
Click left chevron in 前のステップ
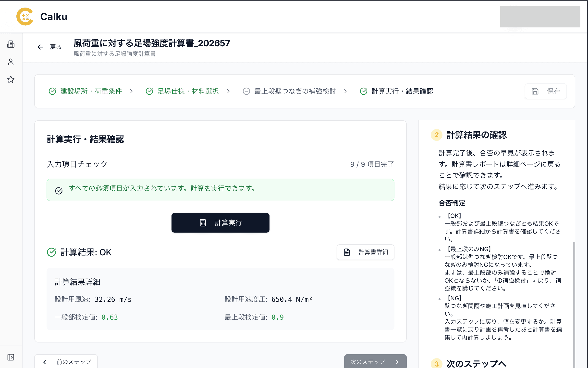pyautogui.click(x=45, y=362)
